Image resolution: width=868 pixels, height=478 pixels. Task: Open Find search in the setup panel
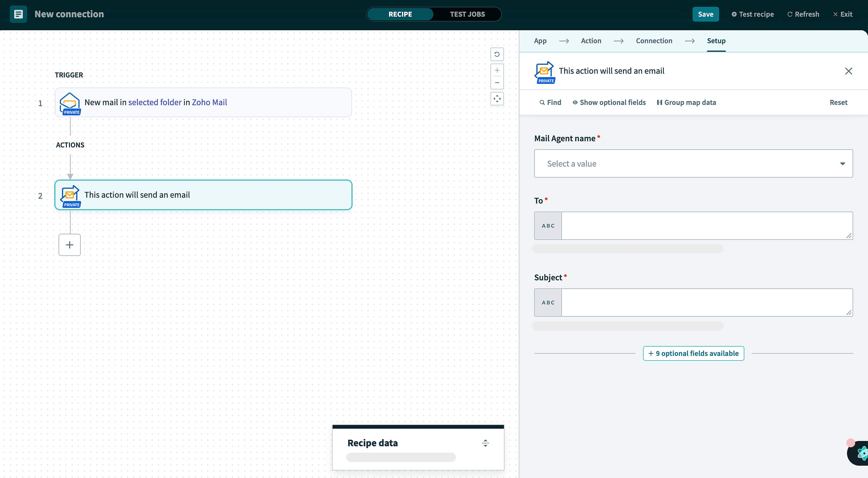click(550, 102)
